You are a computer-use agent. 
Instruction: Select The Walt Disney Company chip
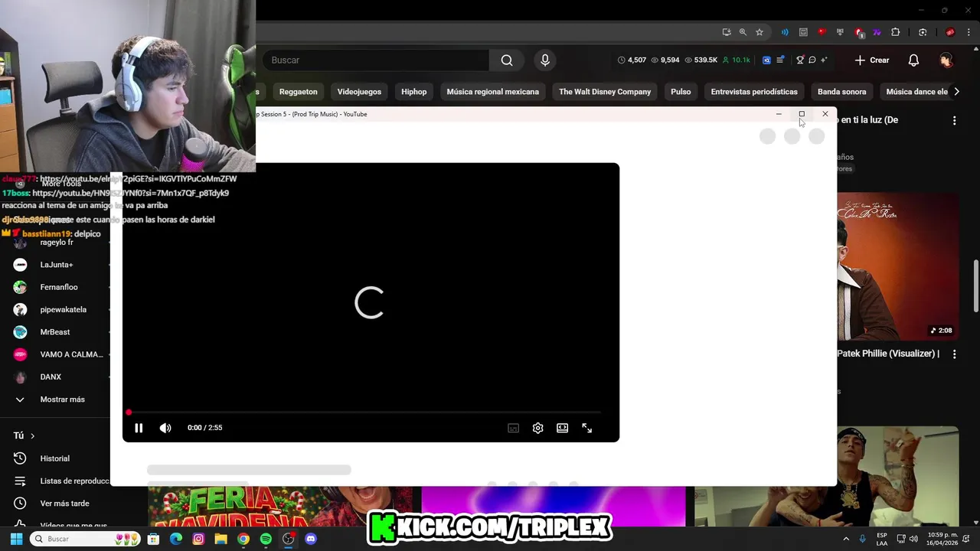(x=605, y=92)
